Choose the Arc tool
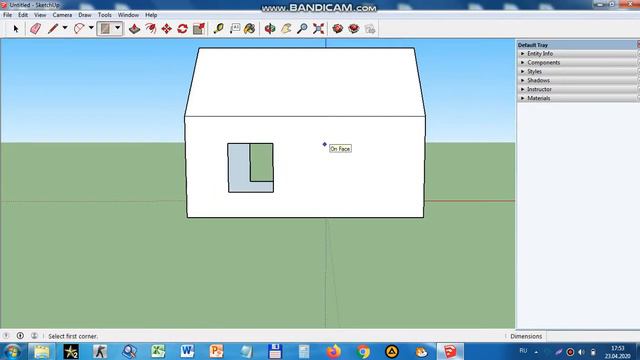Screen dimensions: 640x360 point(79,29)
